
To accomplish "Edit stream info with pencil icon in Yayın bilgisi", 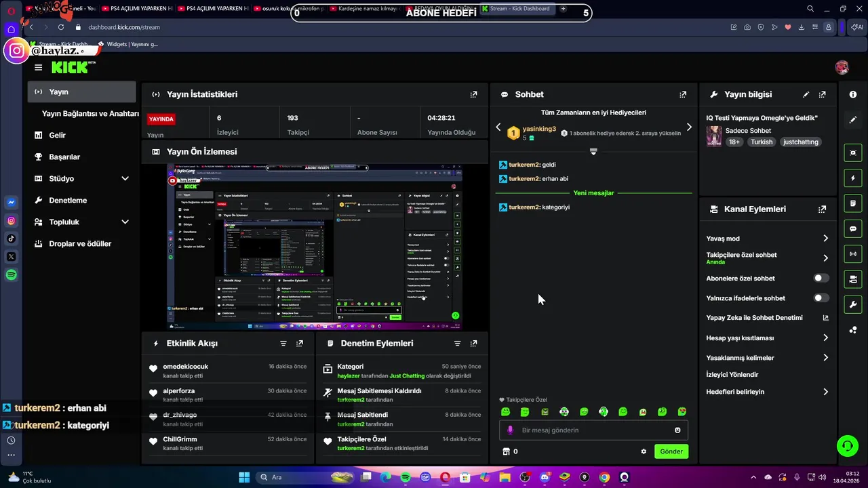I will click(x=806, y=94).
